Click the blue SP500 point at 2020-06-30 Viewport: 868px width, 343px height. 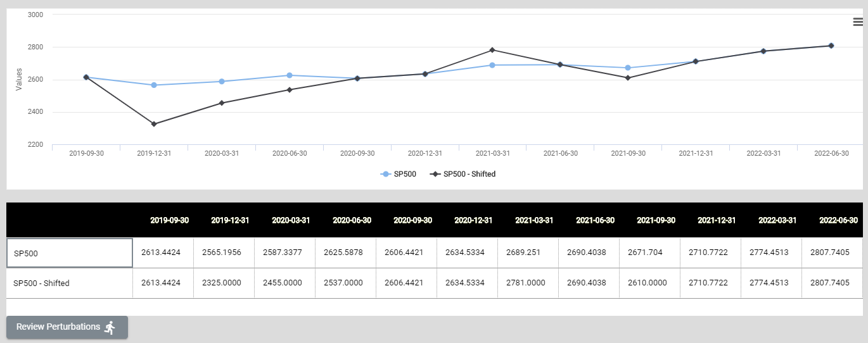(x=290, y=75)
